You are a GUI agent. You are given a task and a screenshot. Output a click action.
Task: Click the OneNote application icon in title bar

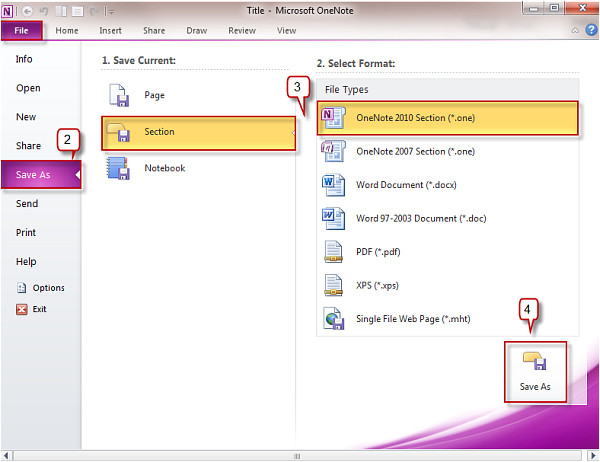pos(7,11)
